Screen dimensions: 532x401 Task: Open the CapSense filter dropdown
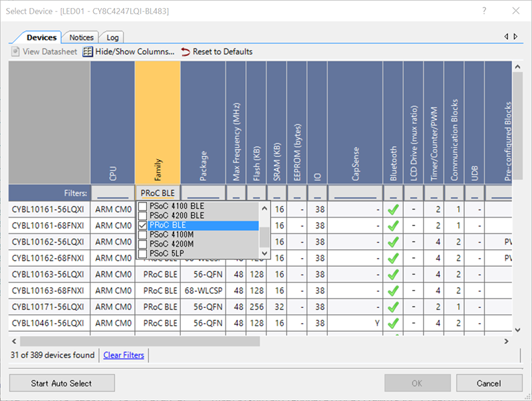click(x=355, y=193)
